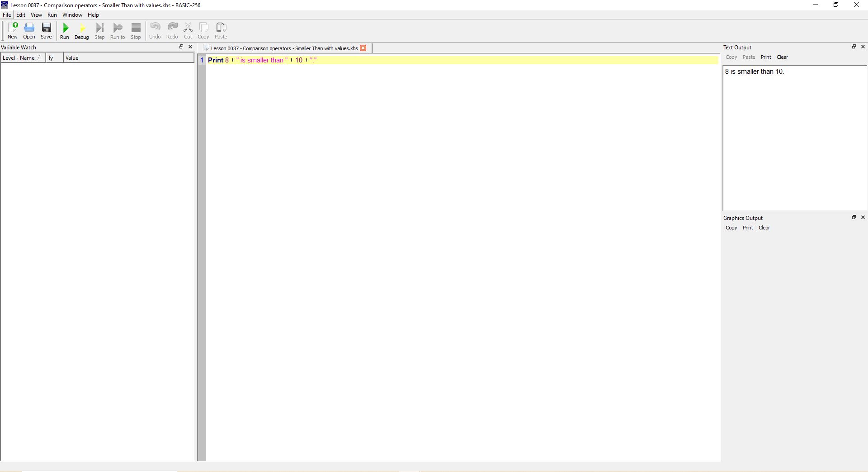This screenshot has height=472, width=868.
Task: Float the Variable Watch panel
Action: coord(181,47)
